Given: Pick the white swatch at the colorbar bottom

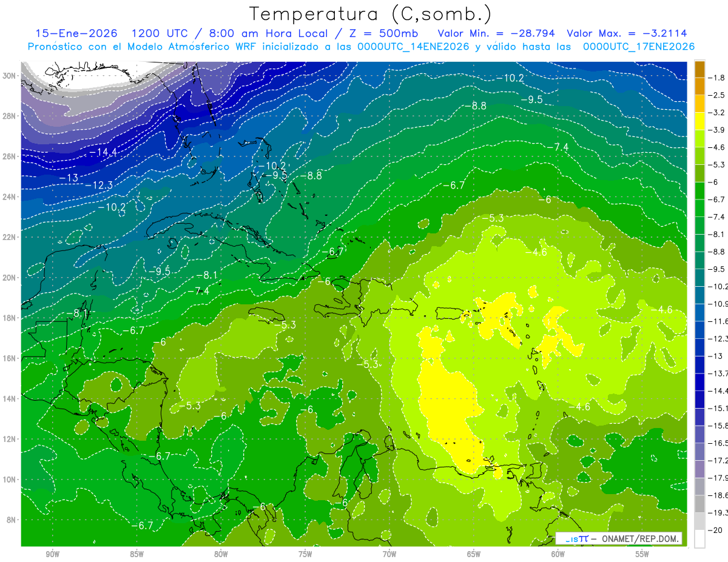Looking at the screenshot, I should (699, 539).
